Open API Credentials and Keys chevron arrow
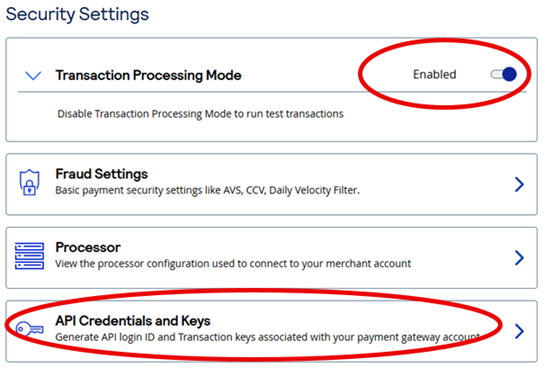 519,331
